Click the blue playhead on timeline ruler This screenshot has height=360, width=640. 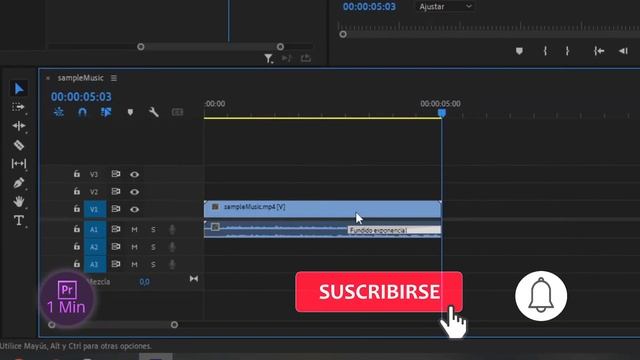click(442, 112)
